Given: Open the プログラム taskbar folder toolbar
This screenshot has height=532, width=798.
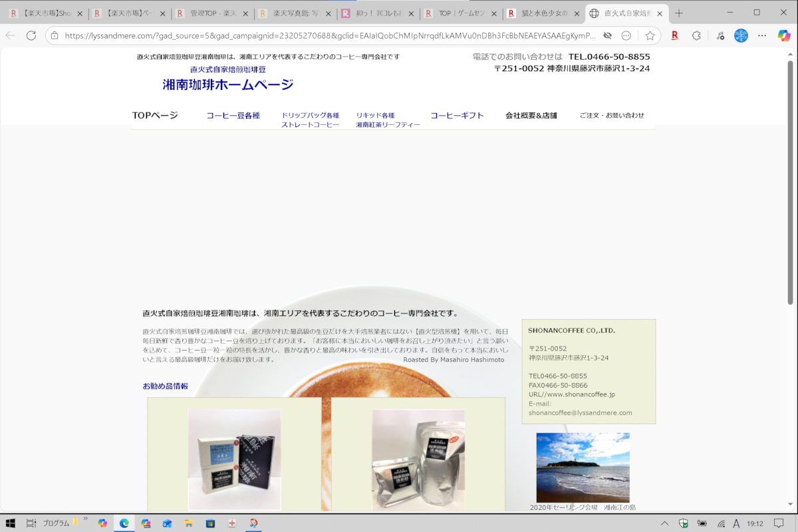Looking at the screenshot, I should (x=56, y=523).
